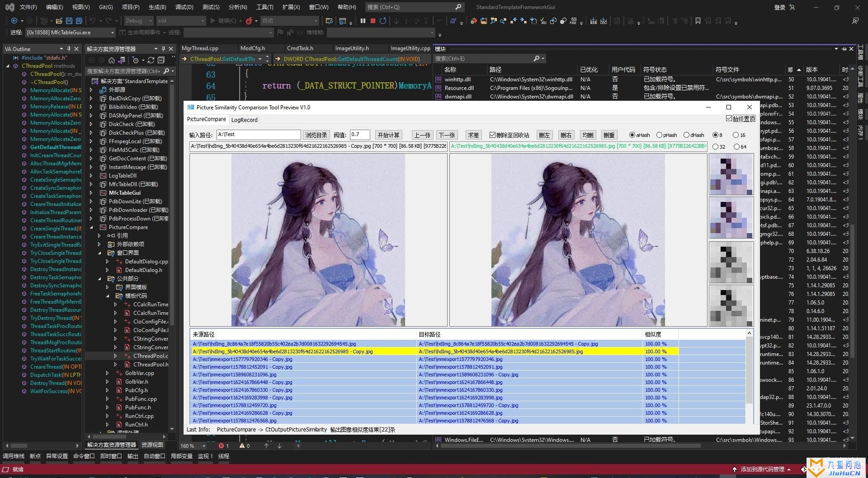This screenshot has width=868, height=478.
Task: Click the Modules panel search magnifier icon
Action: click(x=536, y=58)
